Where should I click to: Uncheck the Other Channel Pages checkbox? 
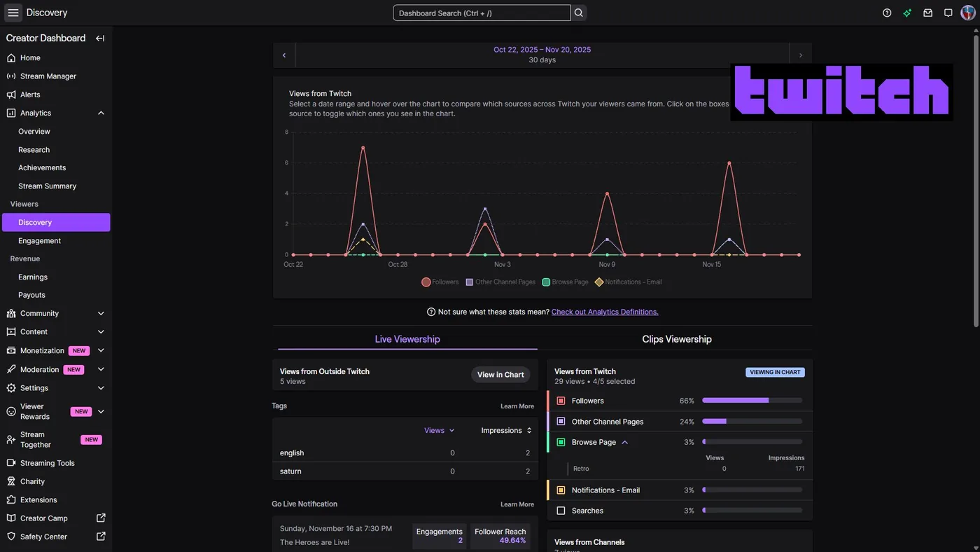pos(561,422)
